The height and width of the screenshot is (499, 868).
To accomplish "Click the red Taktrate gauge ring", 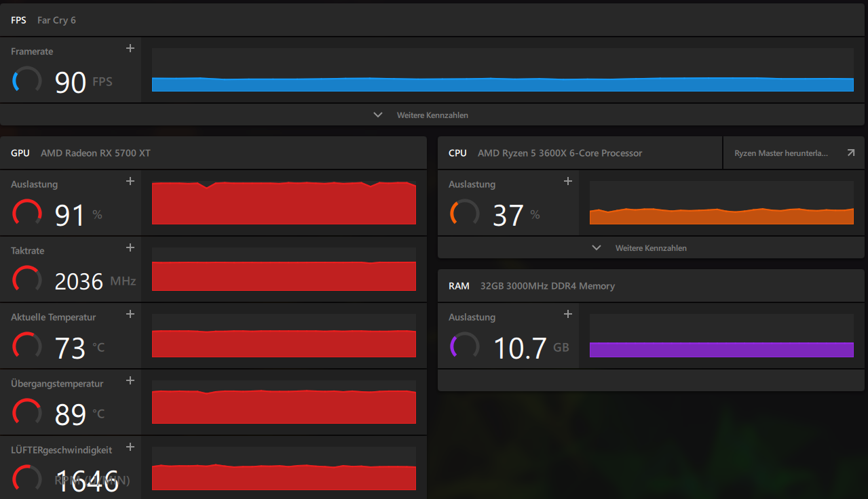I will point(27,280).
